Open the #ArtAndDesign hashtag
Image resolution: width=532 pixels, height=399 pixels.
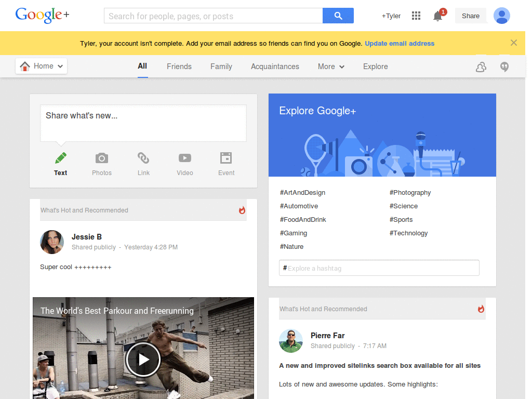[x=302, y=193]
